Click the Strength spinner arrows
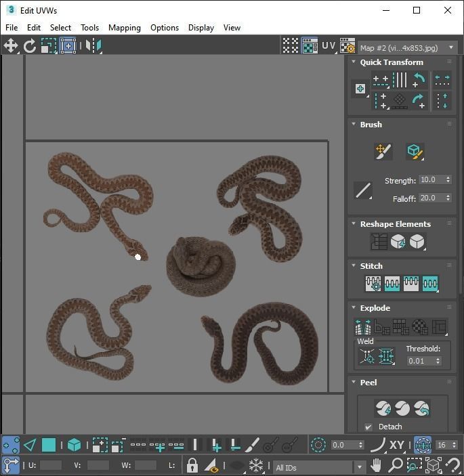 448,179
